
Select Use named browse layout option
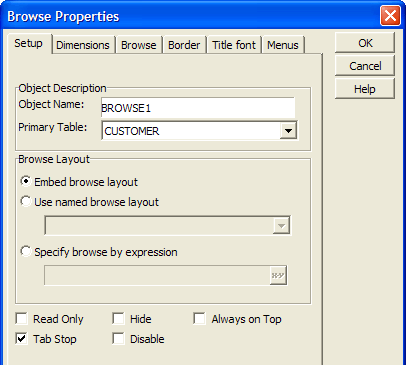tap(89, 202)
